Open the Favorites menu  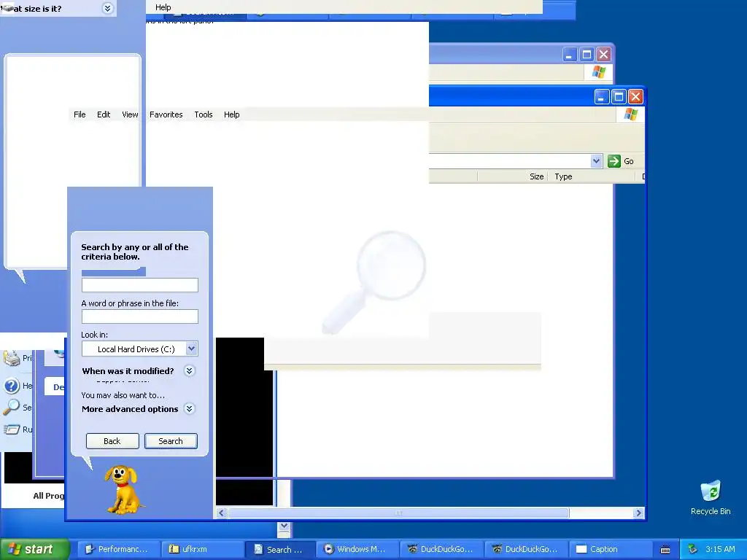click(x=166, y=114)
